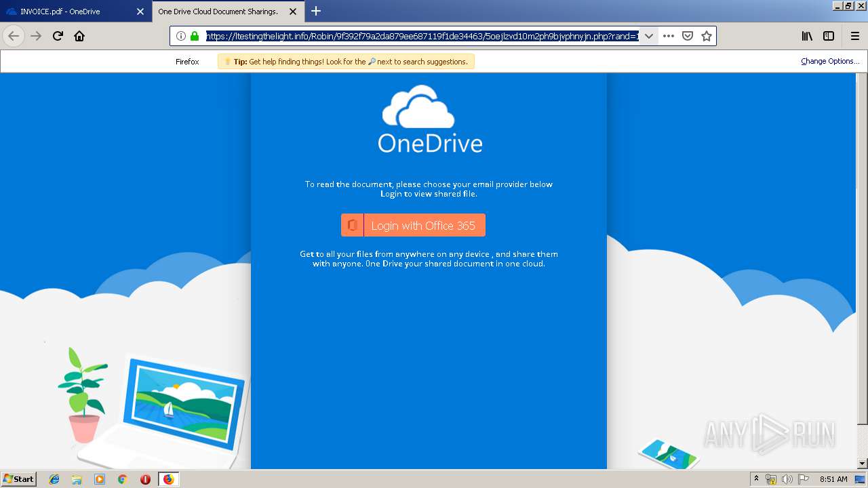The image size is (868, 488).
Task: Open the Firefox home page
Action: point(79,36)
